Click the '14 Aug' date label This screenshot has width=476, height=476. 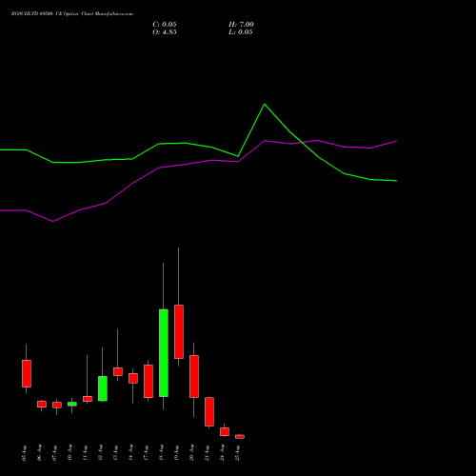tap(131, 453)
